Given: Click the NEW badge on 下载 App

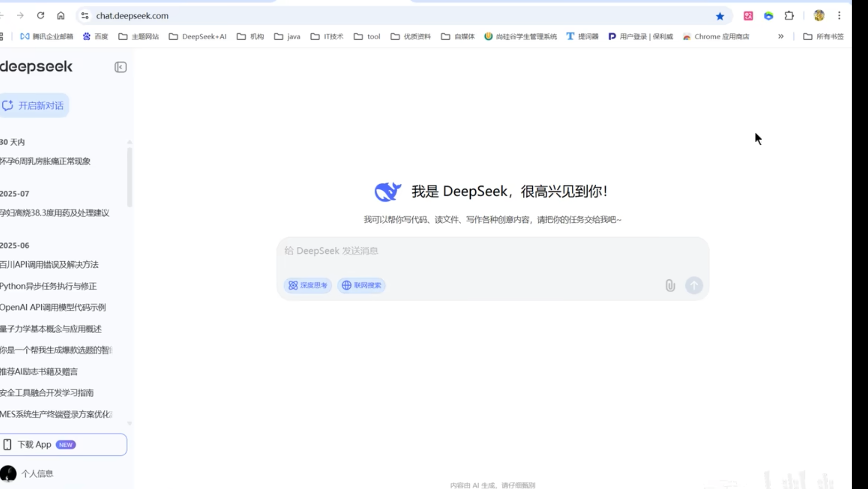Looking at the screenshot, I should (66, 445).
